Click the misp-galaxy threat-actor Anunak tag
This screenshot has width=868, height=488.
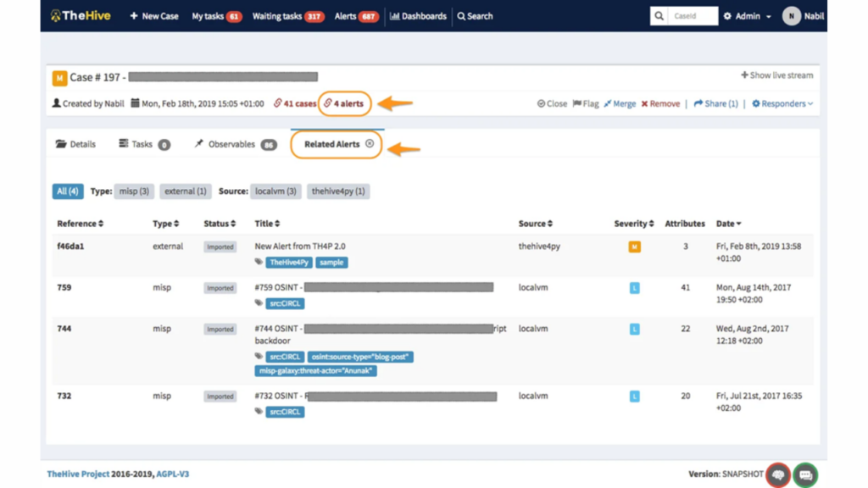coord(315,371)
